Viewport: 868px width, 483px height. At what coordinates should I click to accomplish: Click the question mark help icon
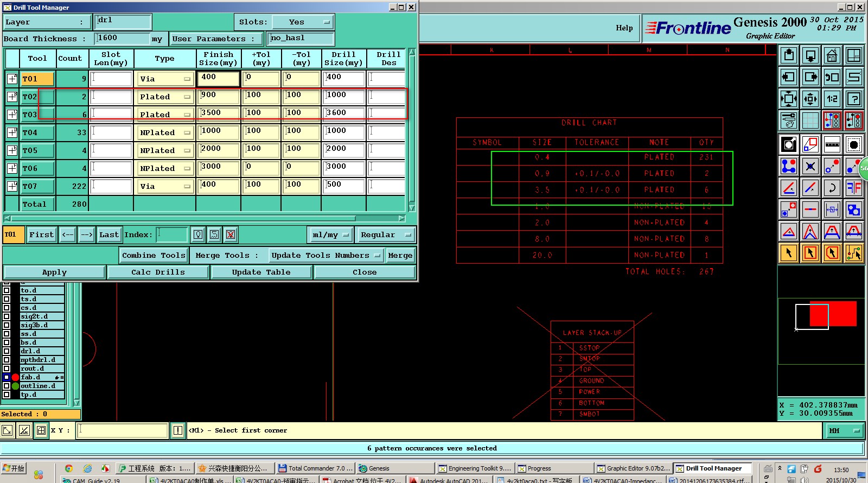(854, 99)
